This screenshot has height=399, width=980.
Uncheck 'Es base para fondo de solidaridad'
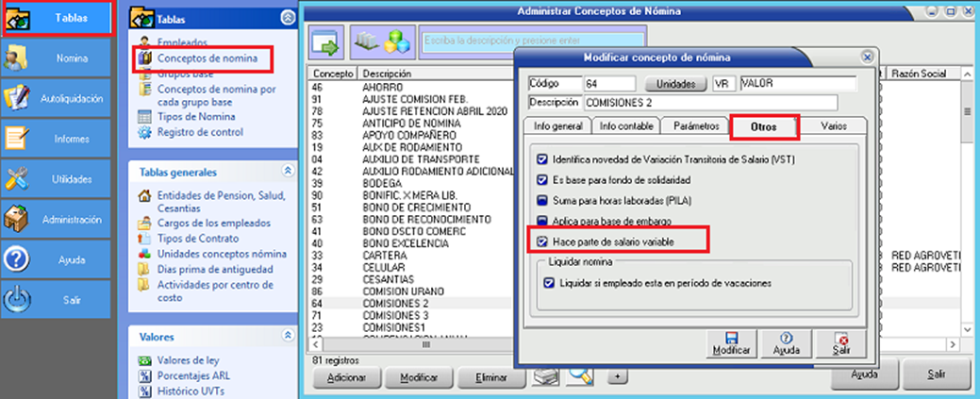(541, 179)
